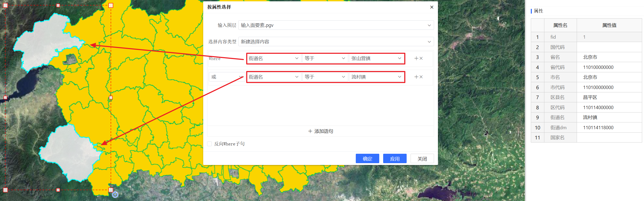Click the 关闭 button

click(x=422, y=159)
